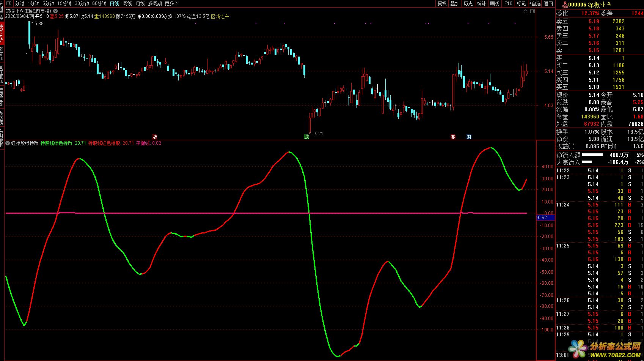Click the 标记 mark button
Image resolution: width=644 pixels, height=361 pixels.
click(521, 3)
